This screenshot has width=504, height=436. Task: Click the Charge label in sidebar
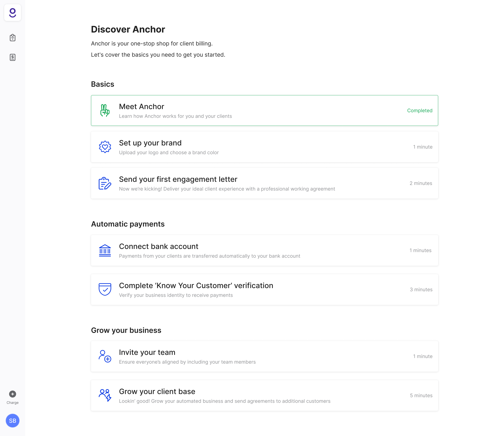(x=13, y=403)
